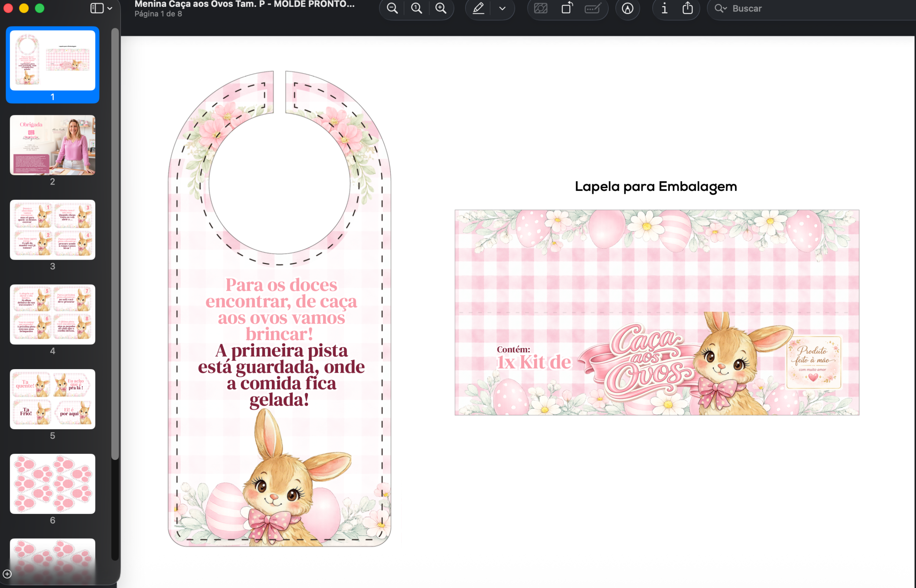
Task: Select page 2 thumbnail with woman photo
Action: point(52,145)
